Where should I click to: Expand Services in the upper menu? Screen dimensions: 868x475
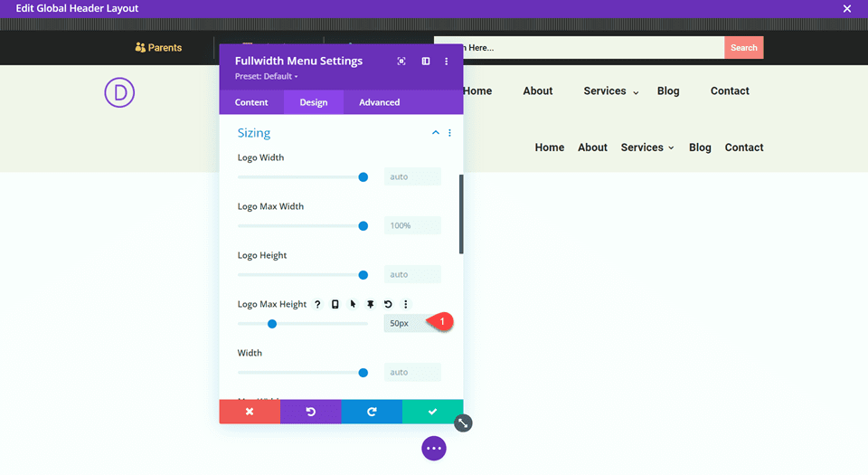610,90
